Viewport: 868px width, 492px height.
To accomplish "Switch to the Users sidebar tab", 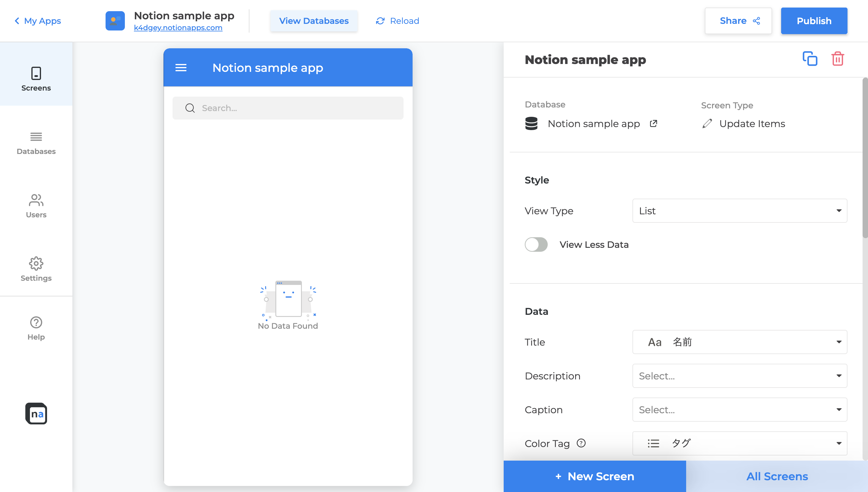I will click(x=36, y=206).
